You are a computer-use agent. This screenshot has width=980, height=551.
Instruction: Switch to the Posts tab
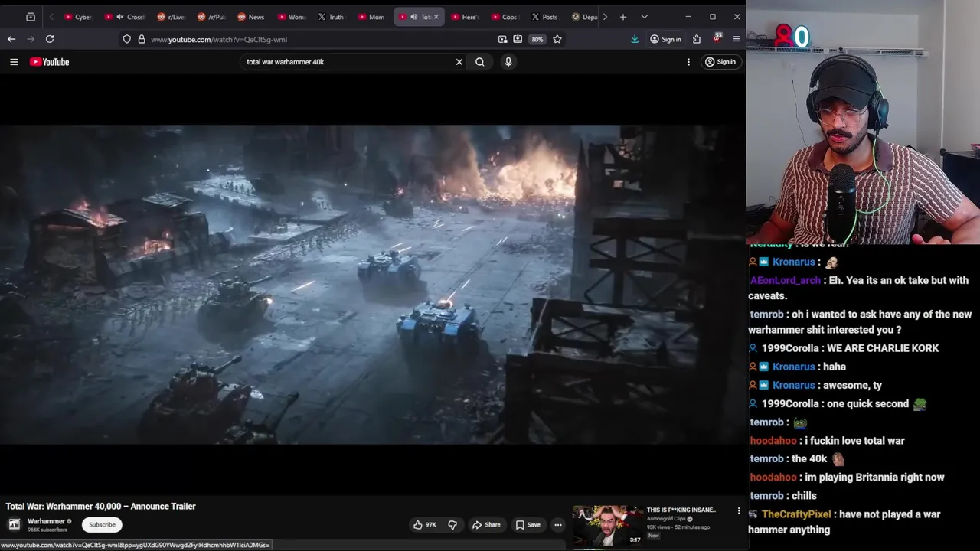(x=544, y=17)
